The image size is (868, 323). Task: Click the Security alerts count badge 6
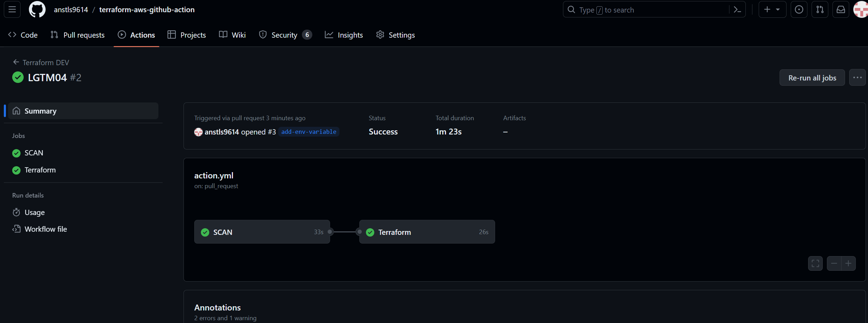pyautogui.click(x=307, y=35)
